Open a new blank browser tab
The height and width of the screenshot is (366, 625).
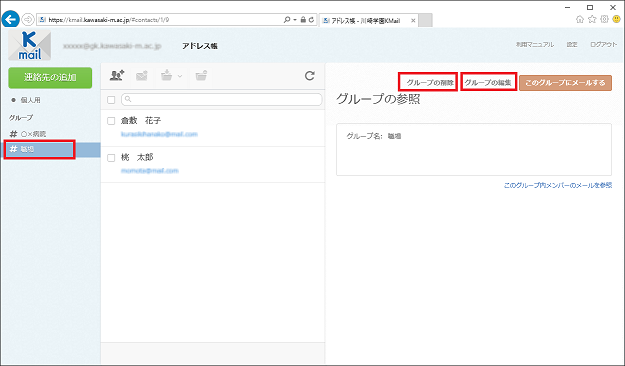[x=425, y=20]
